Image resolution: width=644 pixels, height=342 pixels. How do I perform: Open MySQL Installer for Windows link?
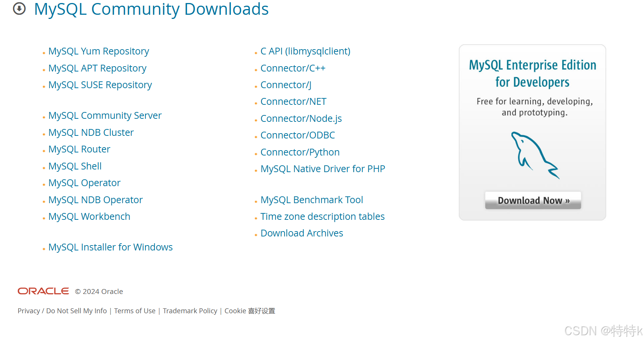pos(110,247)
